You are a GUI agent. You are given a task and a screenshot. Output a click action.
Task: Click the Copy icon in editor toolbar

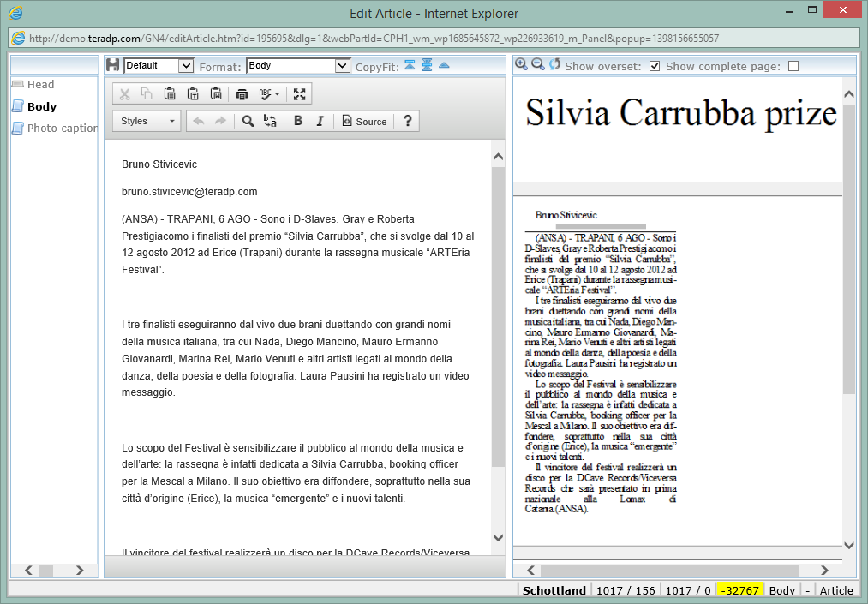pyautogui.click(x=147, y=94)
